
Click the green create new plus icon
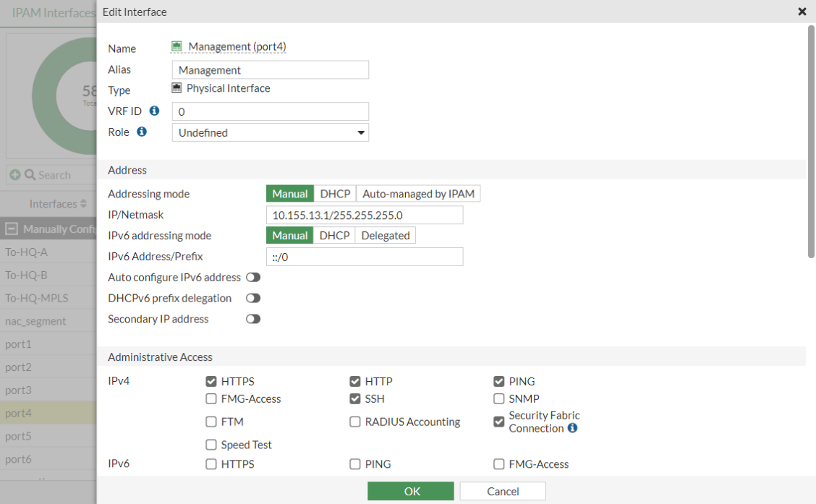[15, 175]
